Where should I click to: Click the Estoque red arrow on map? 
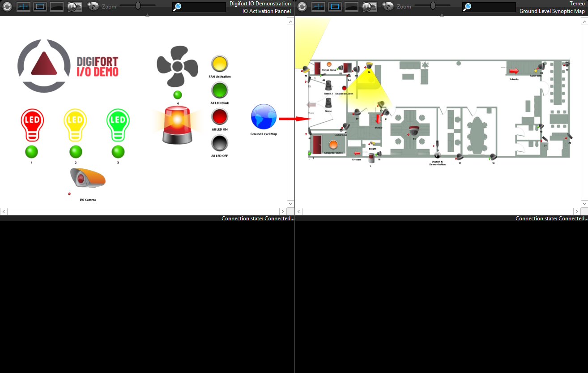tap(357, 154)
